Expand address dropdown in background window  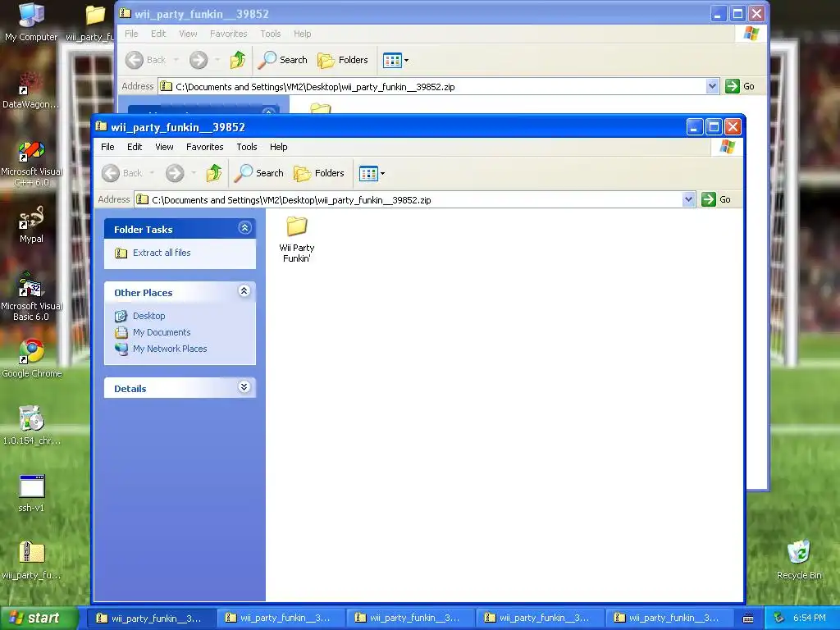click(713, 86)
